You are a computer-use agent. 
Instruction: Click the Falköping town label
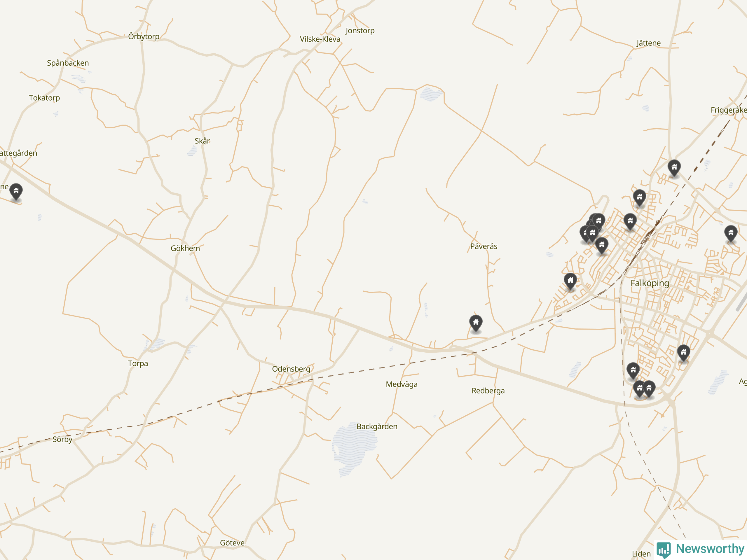pos(650,283)
